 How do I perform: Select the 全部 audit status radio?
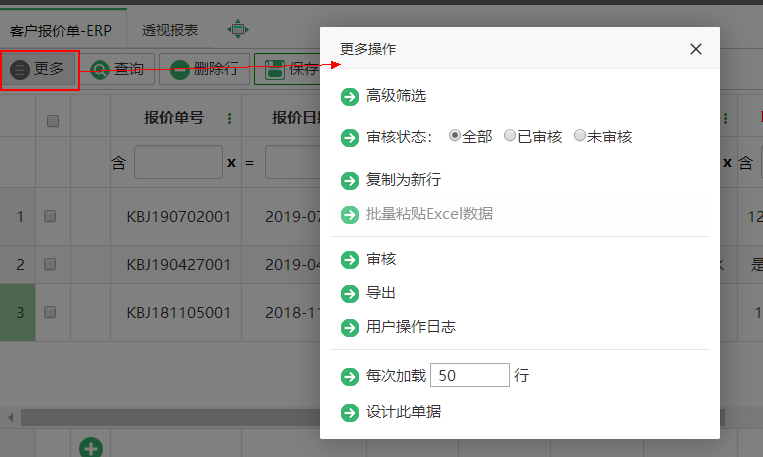pyautogui.click(x=454, y=135)
